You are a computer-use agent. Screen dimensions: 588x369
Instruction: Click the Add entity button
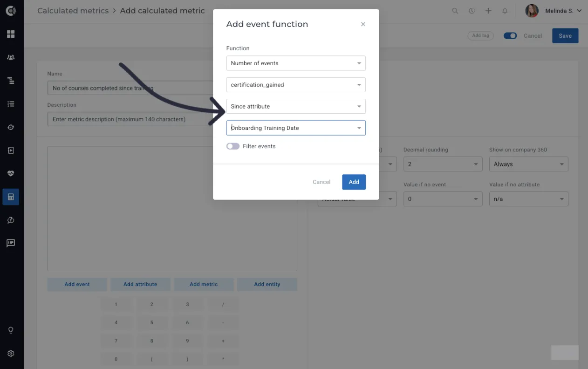click(x=267, y=284)
